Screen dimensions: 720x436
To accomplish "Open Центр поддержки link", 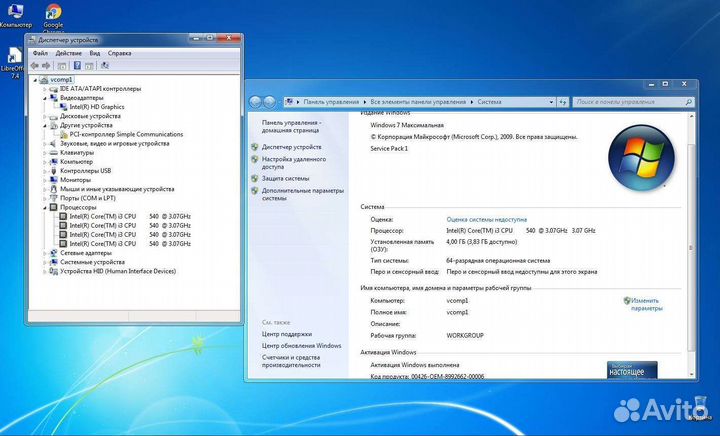I will tap(287, 334).
